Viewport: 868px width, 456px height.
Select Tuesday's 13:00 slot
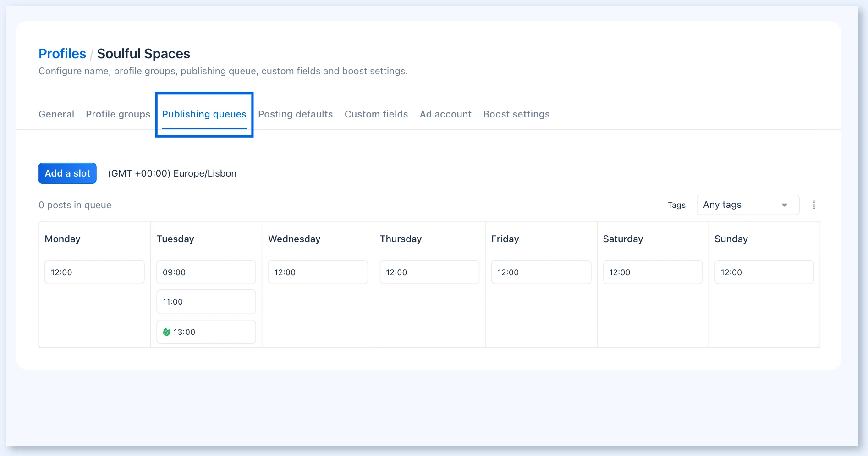tap(206, 332)
